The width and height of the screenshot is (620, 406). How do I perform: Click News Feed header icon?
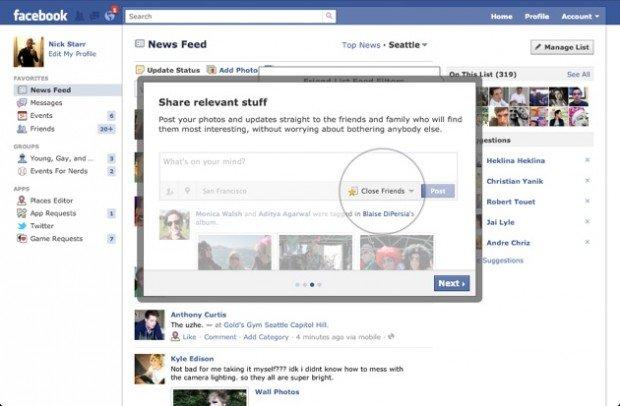pos(139,43)
